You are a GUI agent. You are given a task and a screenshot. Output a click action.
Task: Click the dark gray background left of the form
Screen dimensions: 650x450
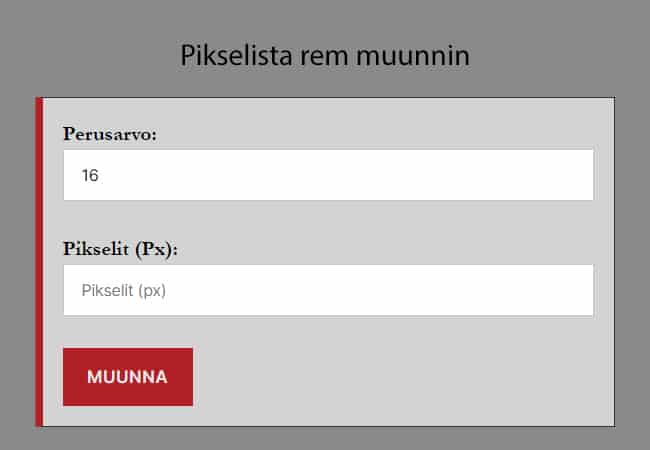point(17,260)
